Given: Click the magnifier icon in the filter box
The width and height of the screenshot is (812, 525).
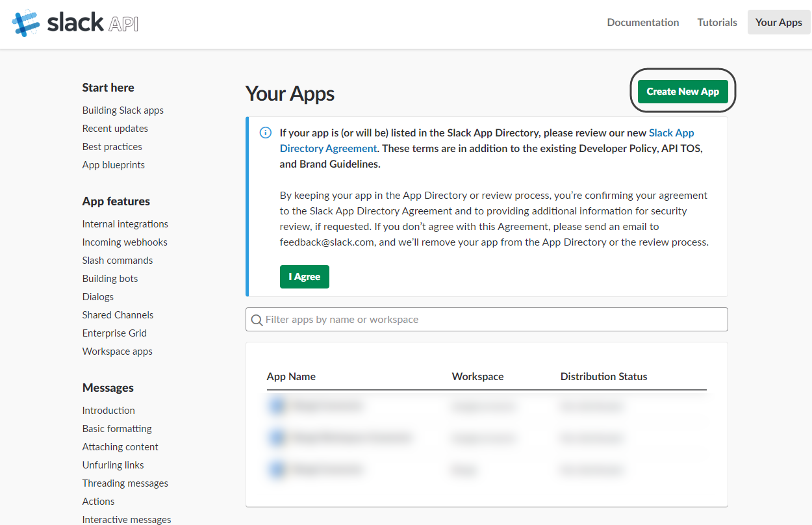Looking at the screenshot, I should [x=257, y=320].
